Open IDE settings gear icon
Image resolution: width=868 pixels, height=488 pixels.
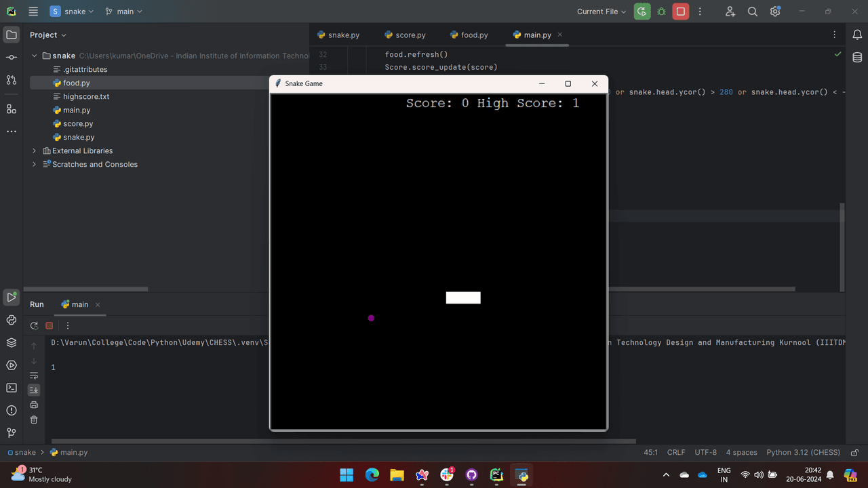[775, 12]
